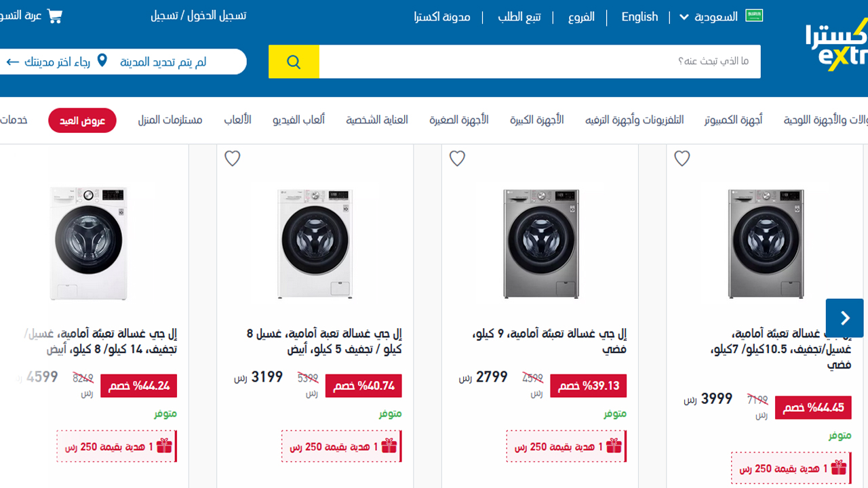The height and width of the screenshot is (488, 868).
Task: Click the عروض العيد red button
Action: pyautogui.click(x=82, y=121)
